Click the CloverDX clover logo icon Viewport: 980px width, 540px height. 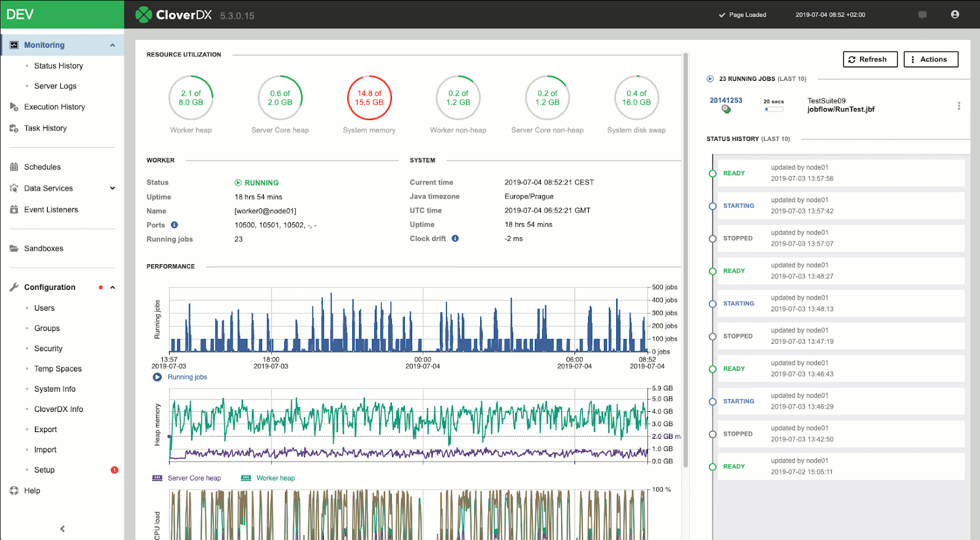[x=143, y=15]
